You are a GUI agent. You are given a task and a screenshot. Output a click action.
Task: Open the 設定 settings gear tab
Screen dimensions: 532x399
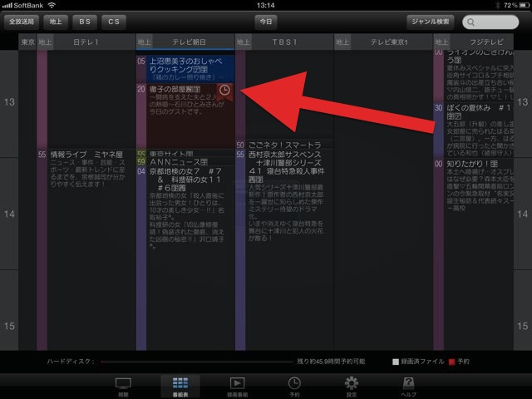point(351,387)
